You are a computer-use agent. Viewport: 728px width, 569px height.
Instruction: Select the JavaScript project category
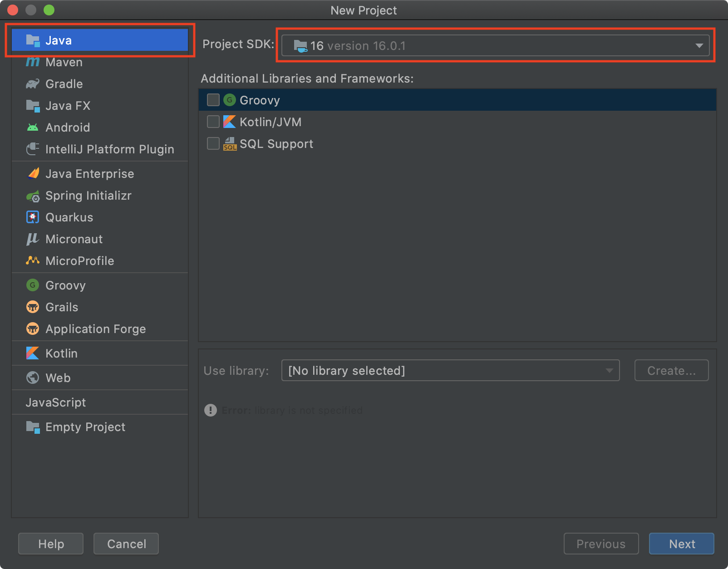coord(100,402)
